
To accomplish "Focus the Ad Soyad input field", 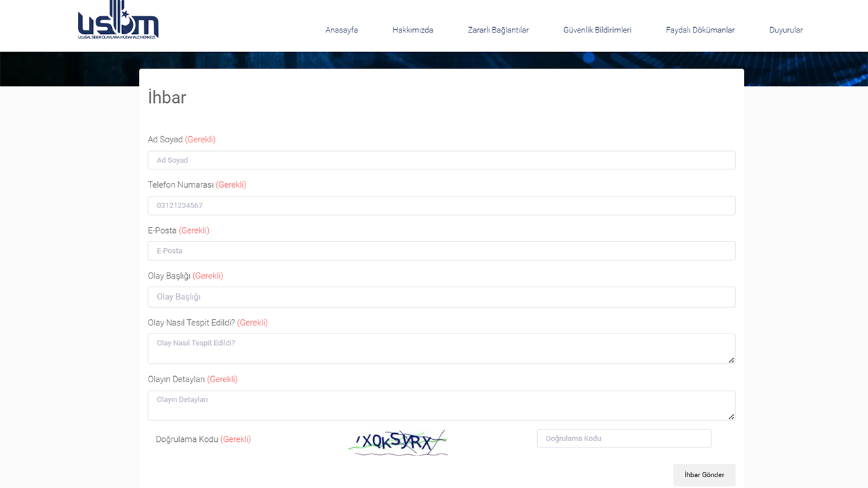I will [441, 160].
